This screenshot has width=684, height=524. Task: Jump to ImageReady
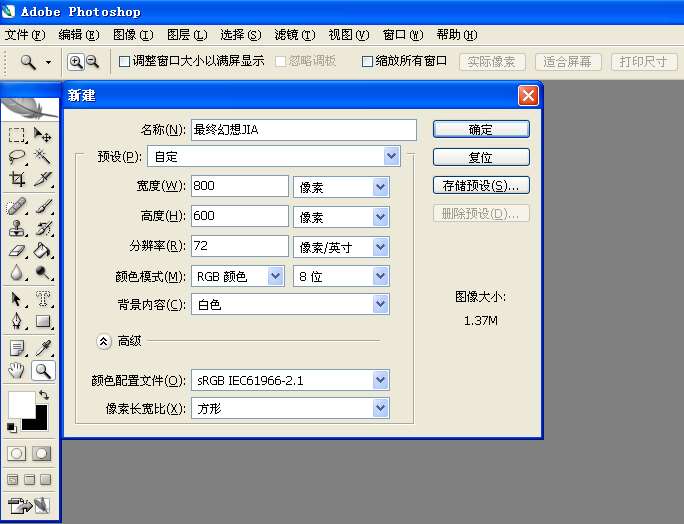pos(29,505)
